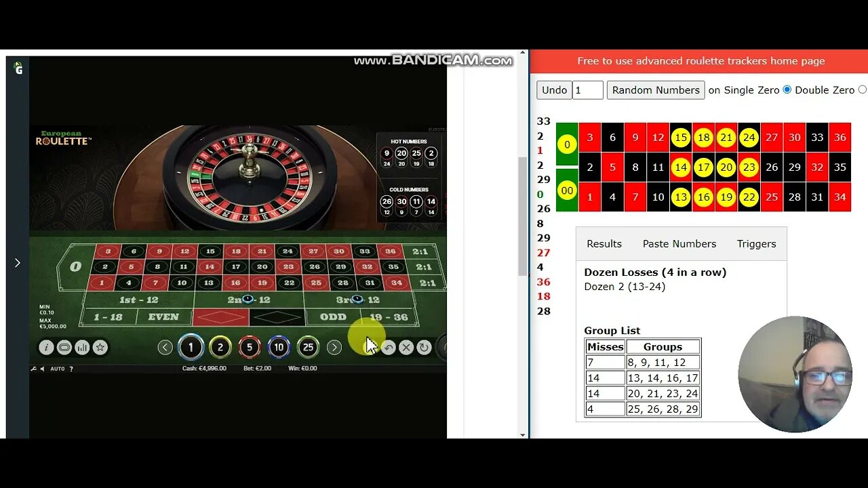Select Single Zero radio option

point(787,89)
